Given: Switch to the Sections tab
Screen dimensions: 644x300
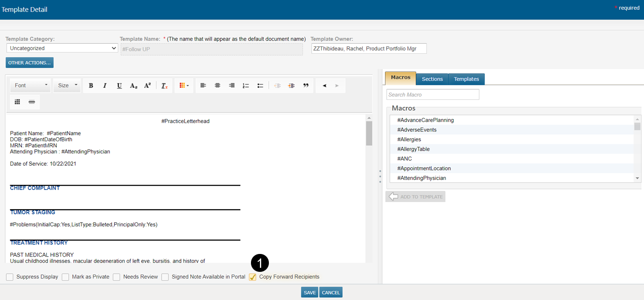Looking at the screenshot, I should click(432, 79).
